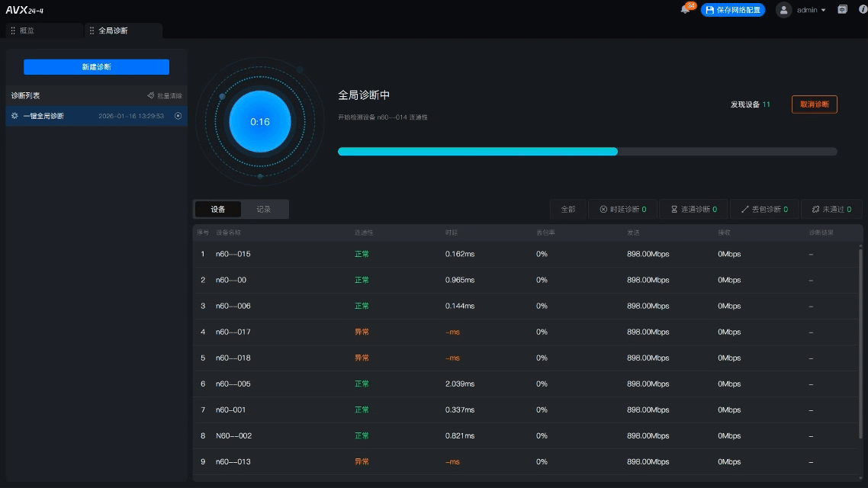
Task: Click the 批量清除 broom icon
Action: 151,96
